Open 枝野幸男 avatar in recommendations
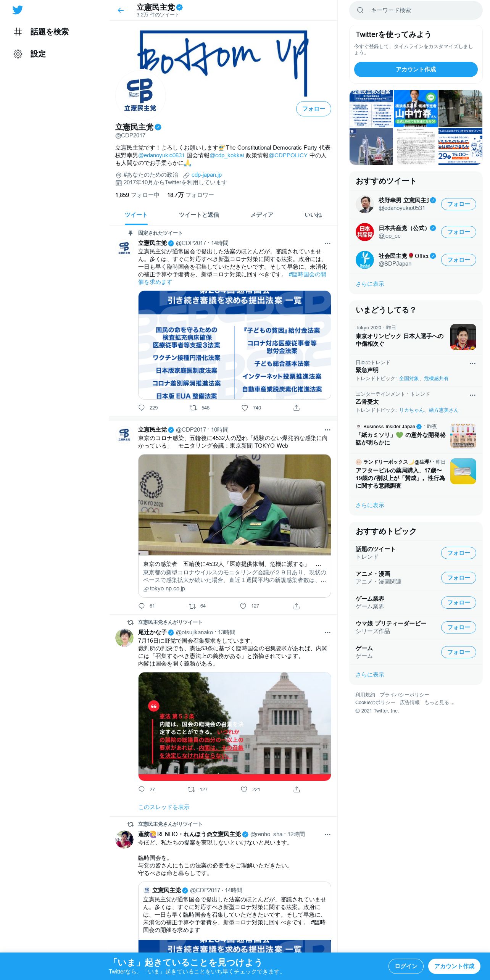The width and height of the screenshot is (490, 980). point(365,204)
